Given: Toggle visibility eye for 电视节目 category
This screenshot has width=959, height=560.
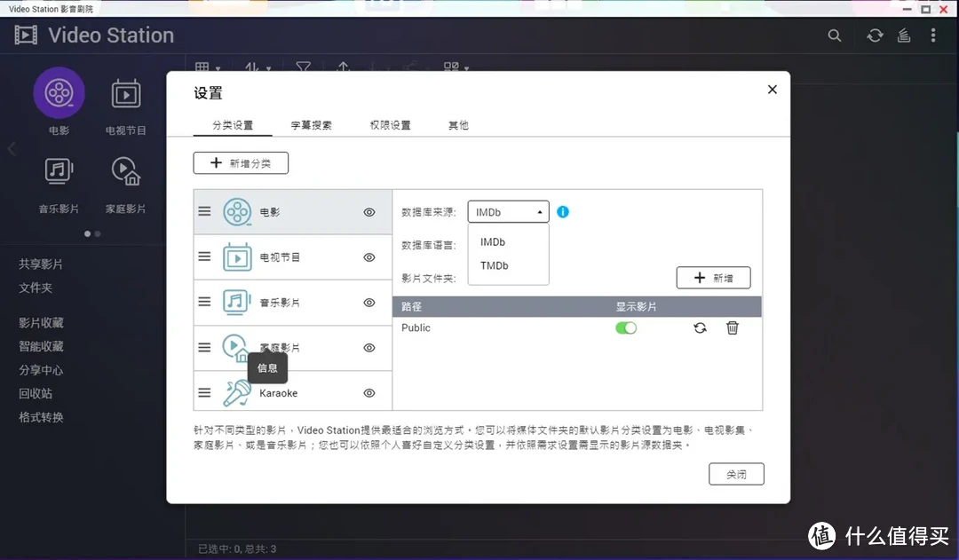Looking at the screenshot, I should coord(369,257).
